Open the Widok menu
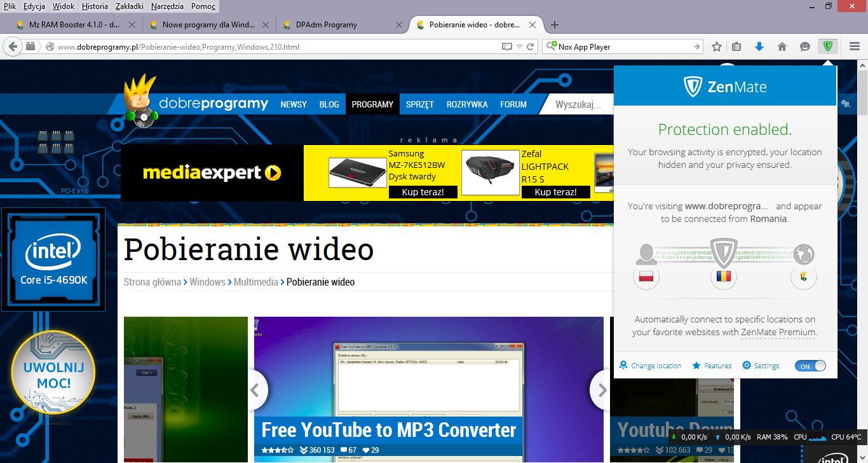This screenshot has width=868, height=463. (x=64, y=6)
